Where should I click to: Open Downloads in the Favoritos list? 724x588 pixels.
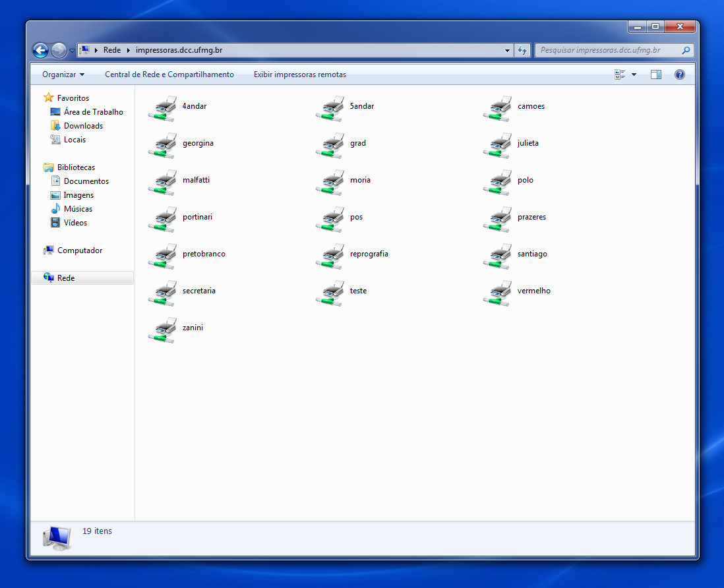(83, 126)
